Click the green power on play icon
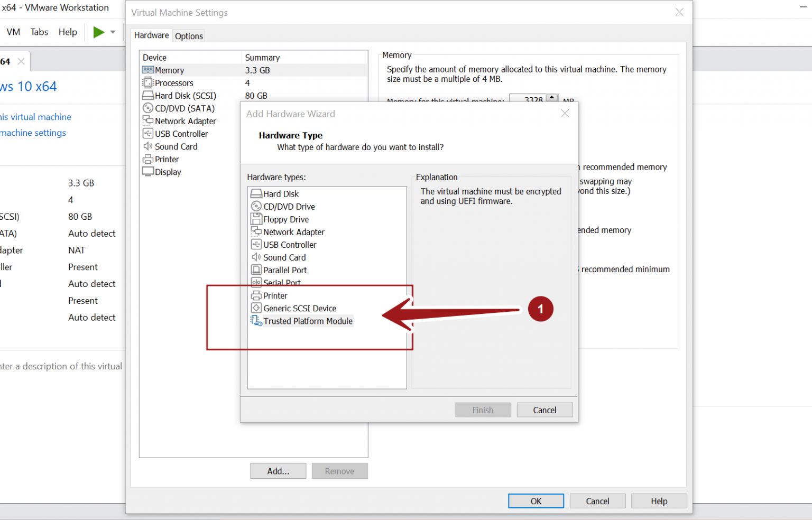Screen dimensions: 812x520 point(98,32)
